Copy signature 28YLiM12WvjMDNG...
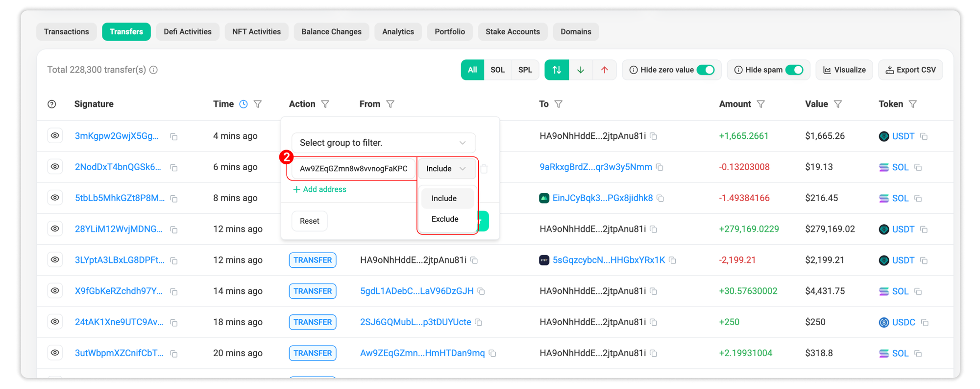Screen dimensions: 980x389 [x=174, y=230]
